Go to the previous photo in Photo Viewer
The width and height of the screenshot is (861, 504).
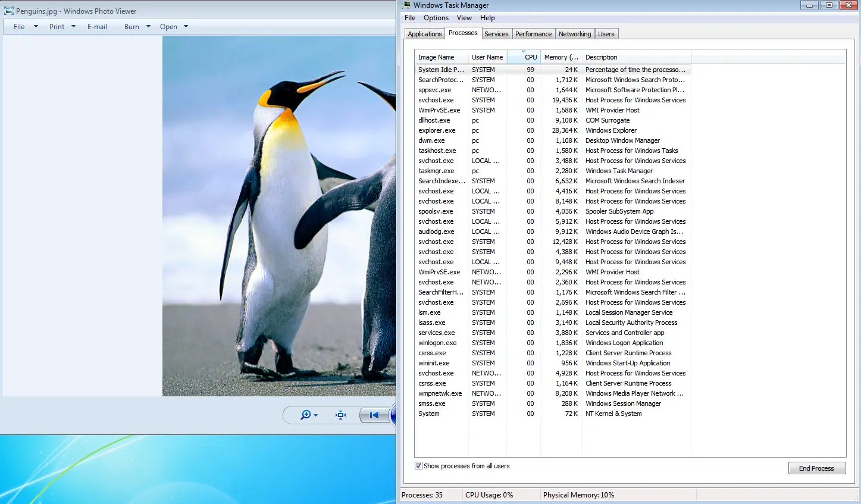(x=374, y=415)
